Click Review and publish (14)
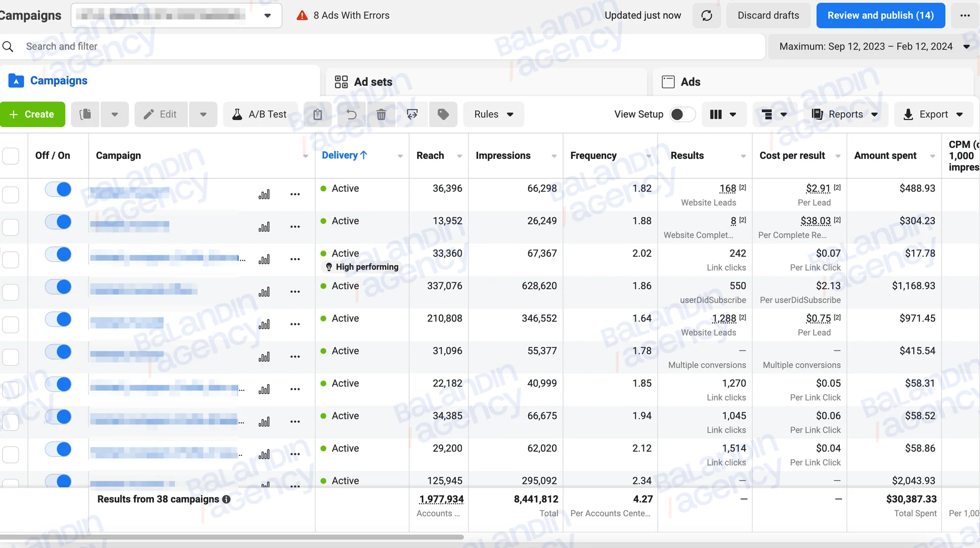 881,16
